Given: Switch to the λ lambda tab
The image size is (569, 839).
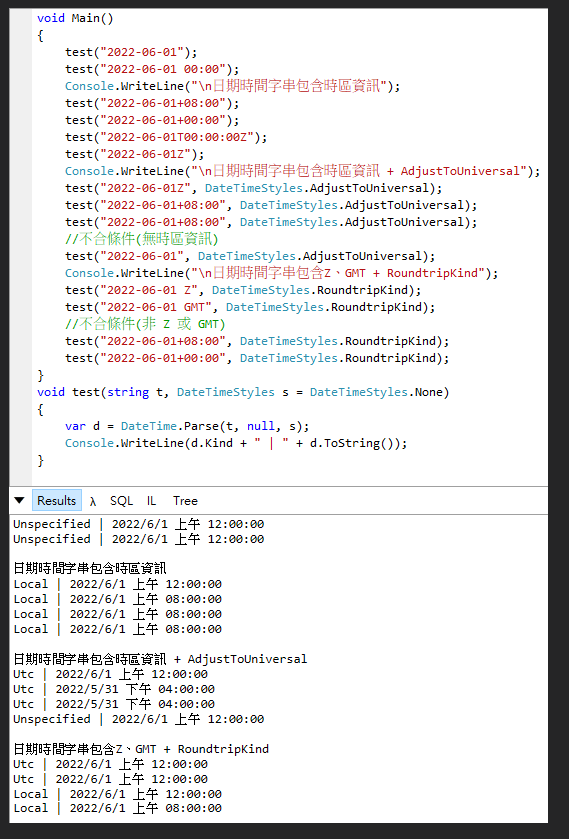Looking at the screenshot, I should point(93,501).
